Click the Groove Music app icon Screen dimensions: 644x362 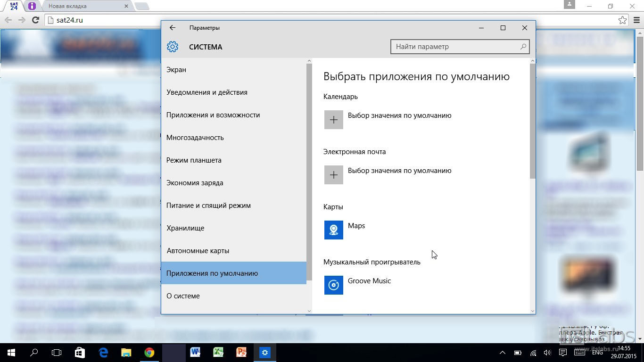tap(334, 285)
